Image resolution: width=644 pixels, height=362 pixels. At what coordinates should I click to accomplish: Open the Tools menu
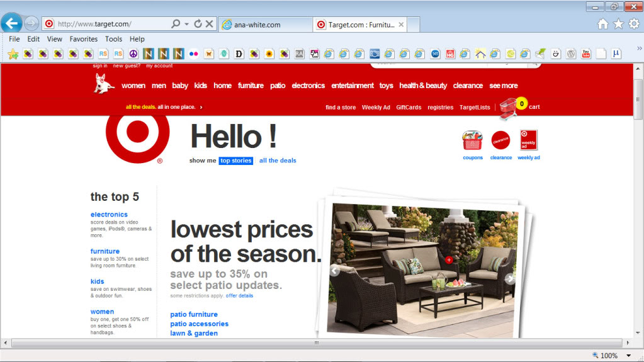point(113,39)
